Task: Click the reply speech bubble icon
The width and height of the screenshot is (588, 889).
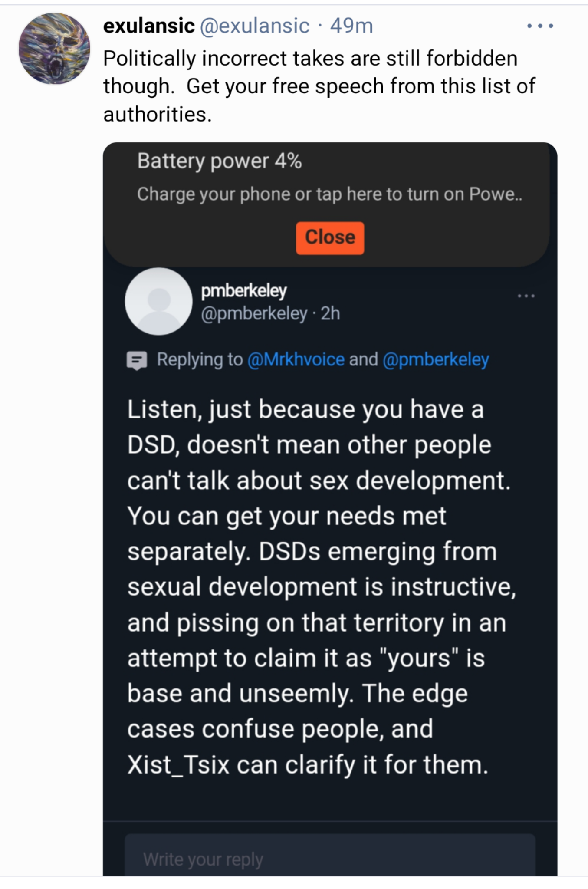Action: click(x=137, y=360)
